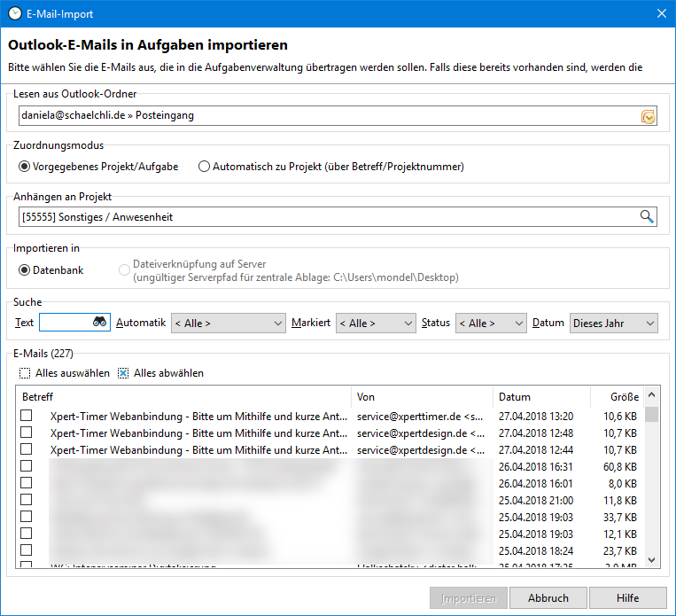Viewport: 676px width, 616px height.
Task: Open the Datum dropdown showing Dieses Jahr
Action: point(613,324)
